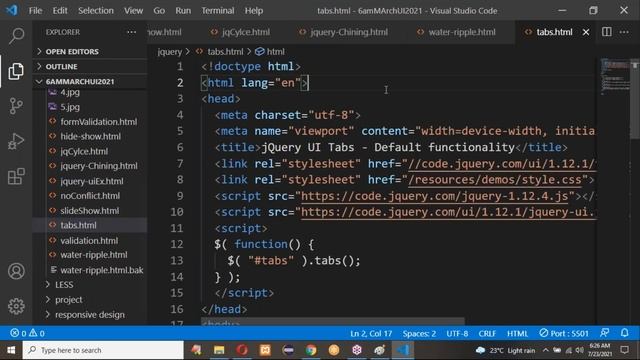Click the html breadcrumb symbol
The image size is (640, 360).
(x=270, y=52)
